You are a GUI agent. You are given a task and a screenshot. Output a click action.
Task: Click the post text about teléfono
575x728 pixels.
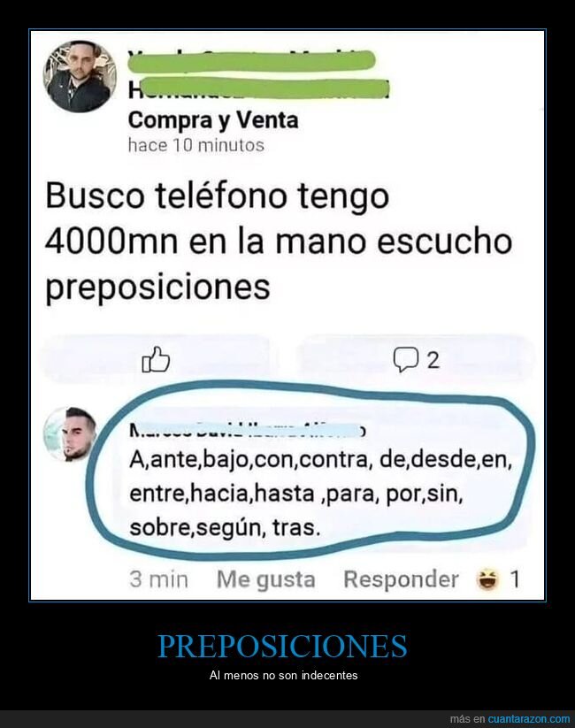pyautogui.click(x=279, y=241)
